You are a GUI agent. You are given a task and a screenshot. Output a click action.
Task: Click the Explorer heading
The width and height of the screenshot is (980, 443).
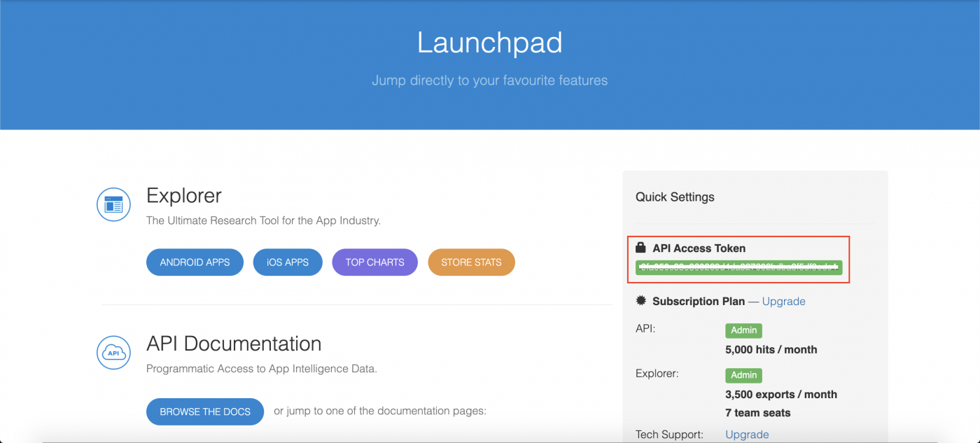tap(184, 195)
